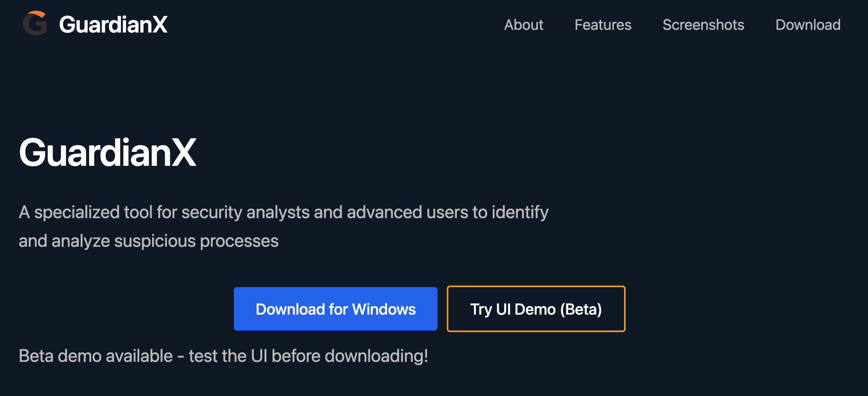Click the tagline line starting "A specialized tool"

coord(283,212)
